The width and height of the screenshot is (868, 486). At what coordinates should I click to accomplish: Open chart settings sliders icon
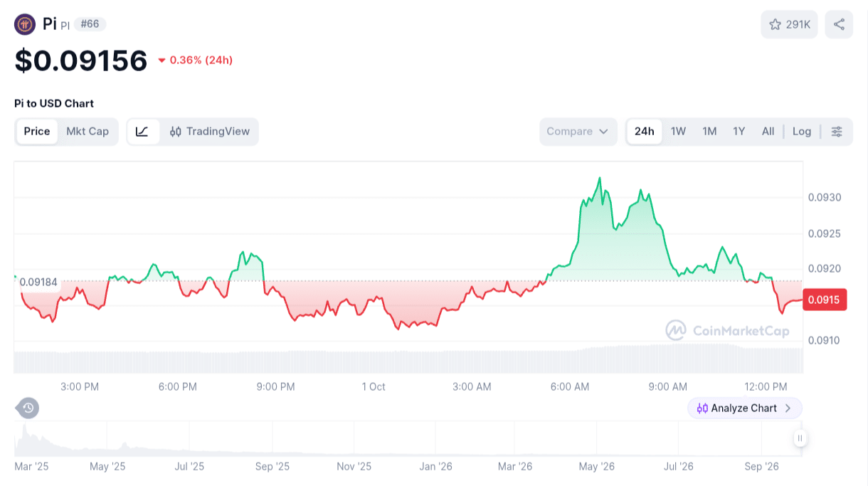tap(837, 132)
